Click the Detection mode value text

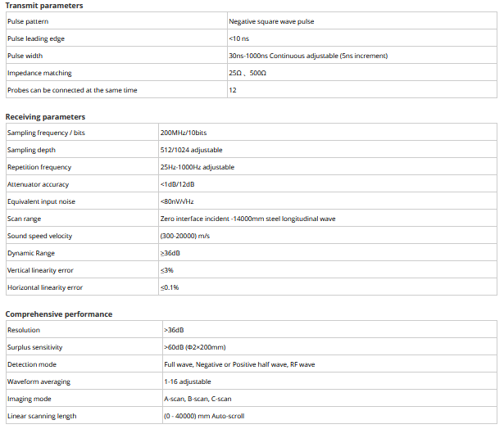tap(239, 364)
